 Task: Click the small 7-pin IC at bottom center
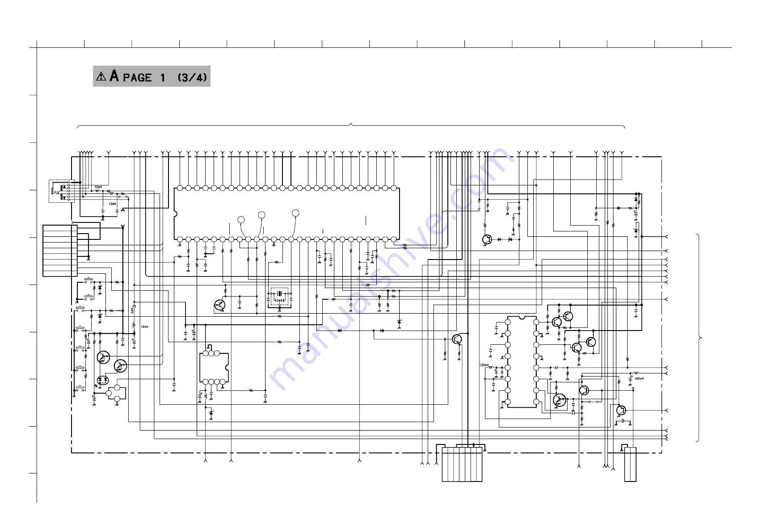click(x=214, y=368)
